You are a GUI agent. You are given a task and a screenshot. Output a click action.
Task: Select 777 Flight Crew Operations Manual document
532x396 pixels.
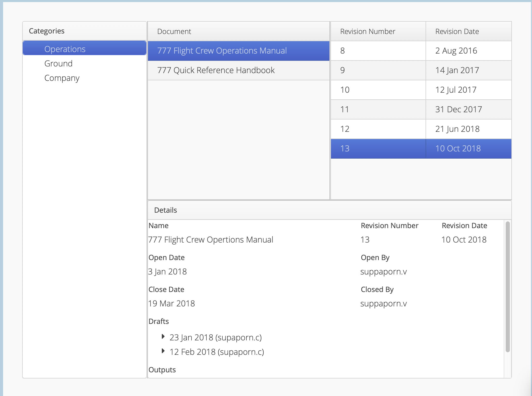coord(222,51)
